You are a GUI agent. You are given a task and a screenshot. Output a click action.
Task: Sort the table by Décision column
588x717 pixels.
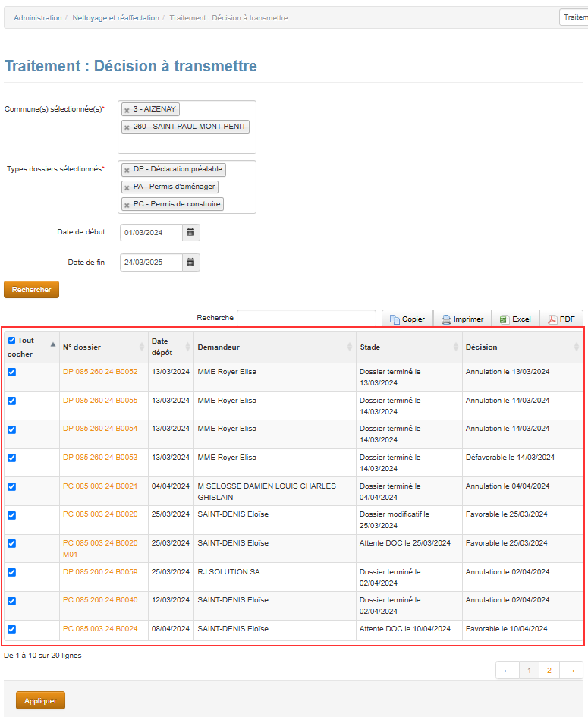tap(520, 347)
